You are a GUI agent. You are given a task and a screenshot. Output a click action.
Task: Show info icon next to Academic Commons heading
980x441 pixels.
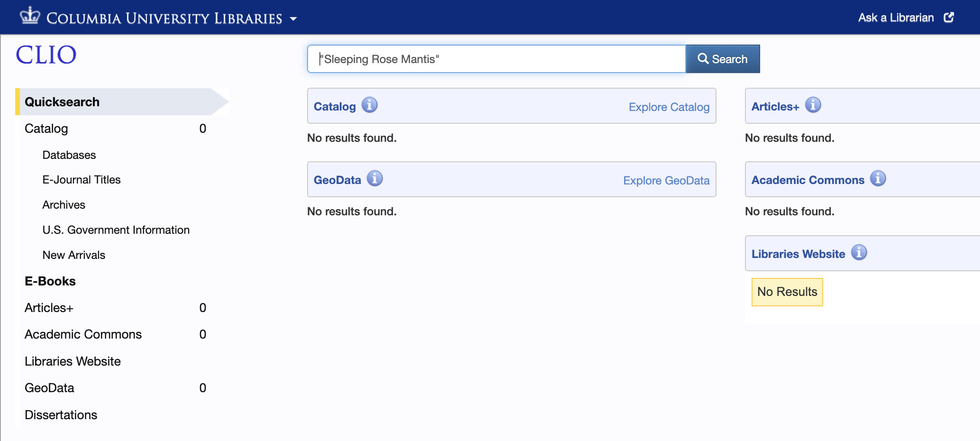[878, 178]
